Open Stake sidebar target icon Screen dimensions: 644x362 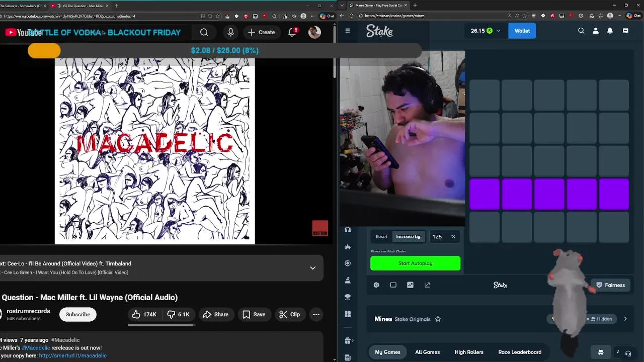click(348, 263)
